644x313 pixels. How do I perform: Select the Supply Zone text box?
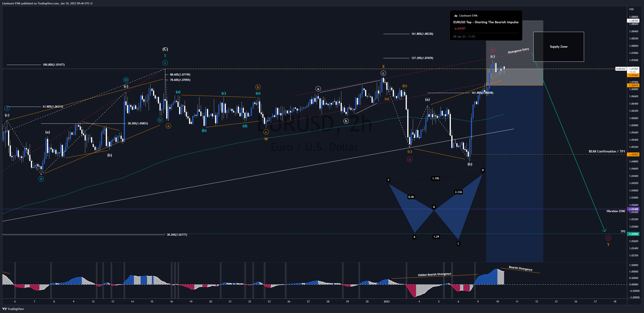(x=558, y=47)
